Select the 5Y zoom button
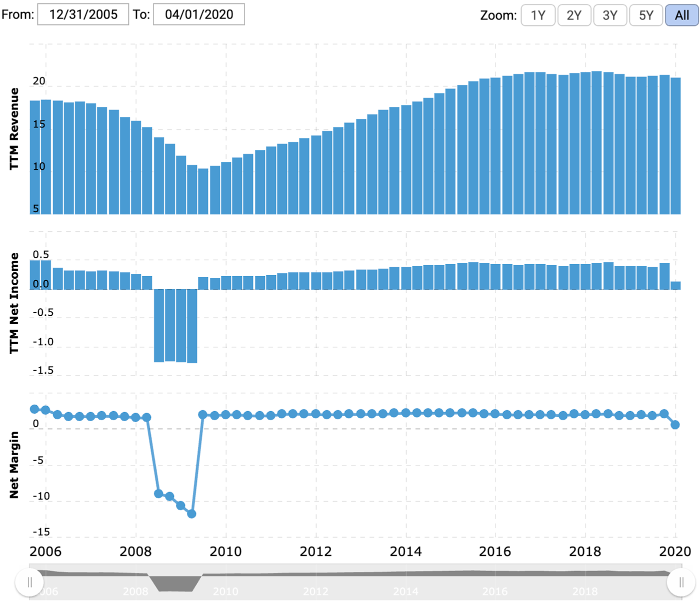 pyautogui.click(x=646, y=15)
